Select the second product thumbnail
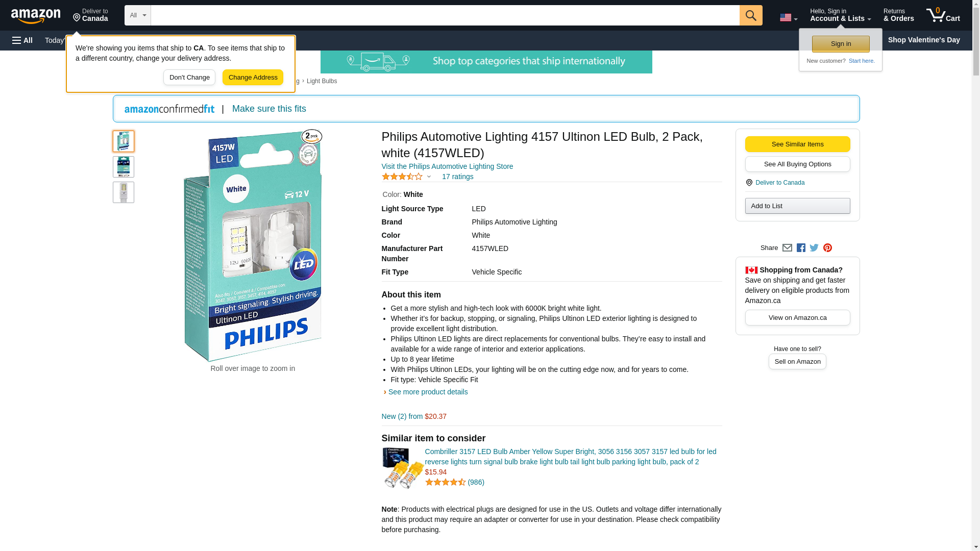 click(124, 167)
